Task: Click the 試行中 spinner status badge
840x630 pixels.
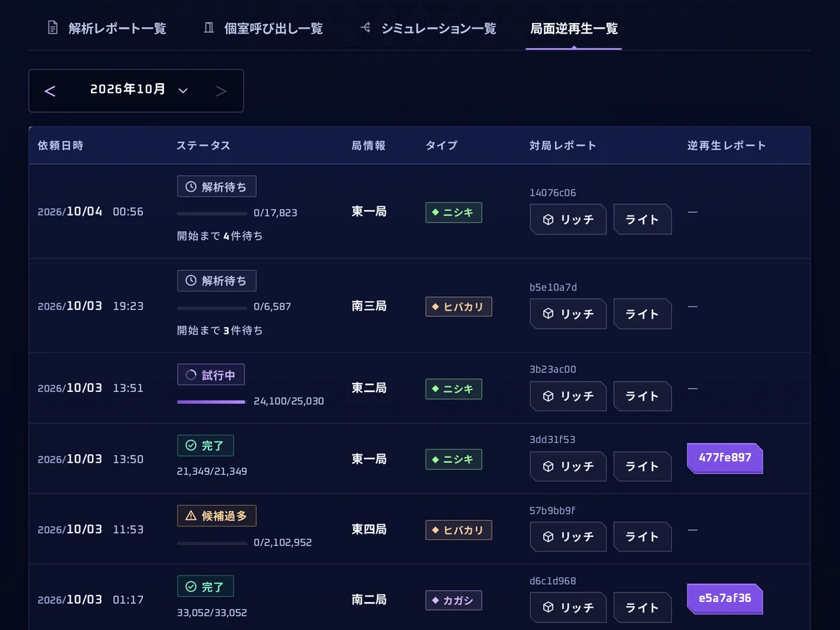Action: click(211, 374)
